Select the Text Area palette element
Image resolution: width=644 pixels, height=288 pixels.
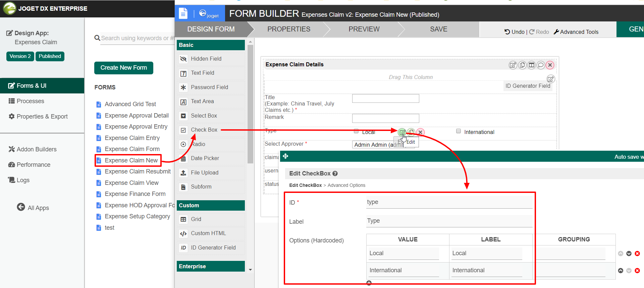[x=211, y=101]
